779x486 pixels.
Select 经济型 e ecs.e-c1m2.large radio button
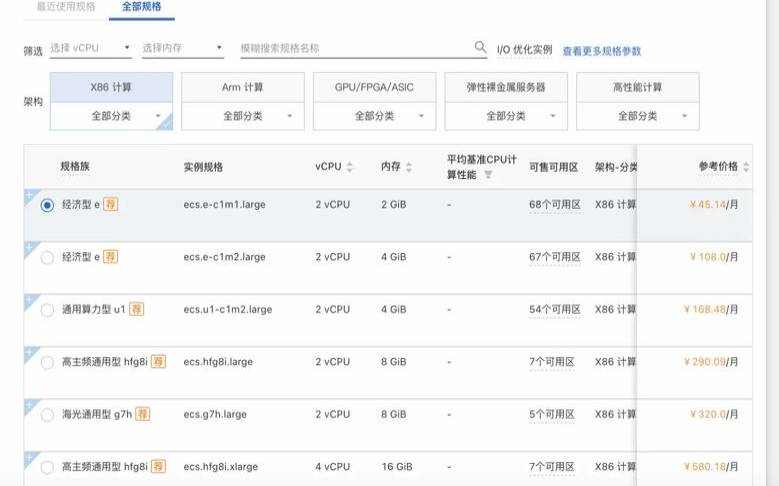coord(47,258)
